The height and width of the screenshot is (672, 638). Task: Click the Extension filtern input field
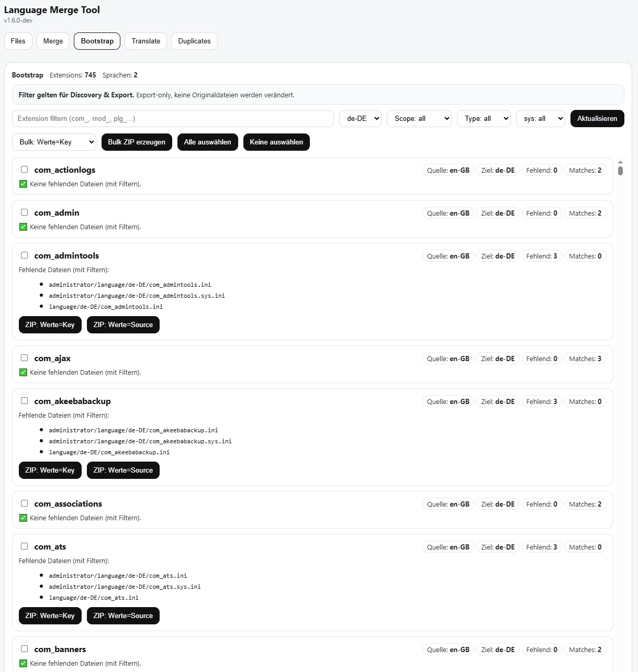[x=173, y=119]
